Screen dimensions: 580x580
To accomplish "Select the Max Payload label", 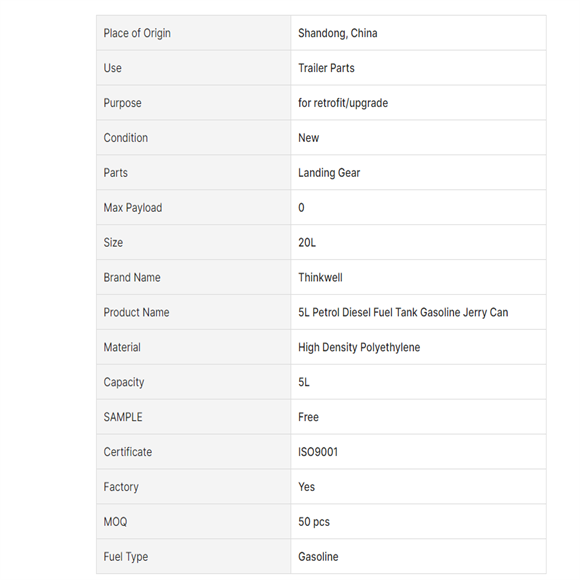I will pyautogui.click(x=133, y=208).
